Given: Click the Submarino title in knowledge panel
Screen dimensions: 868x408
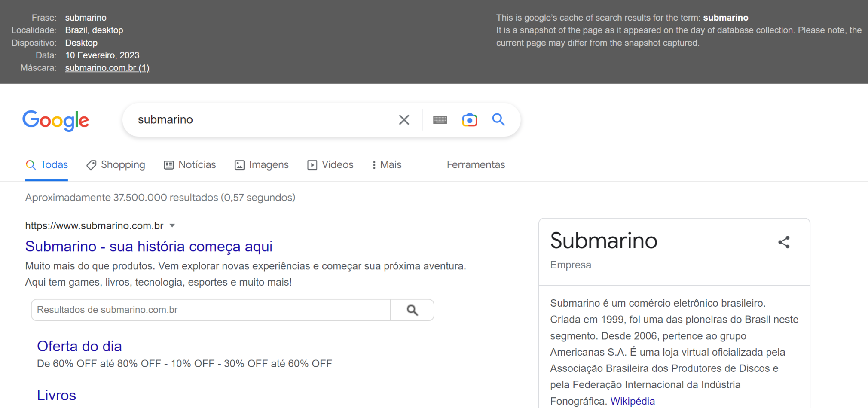Looking at the screenshot, I should click(604, 241).
